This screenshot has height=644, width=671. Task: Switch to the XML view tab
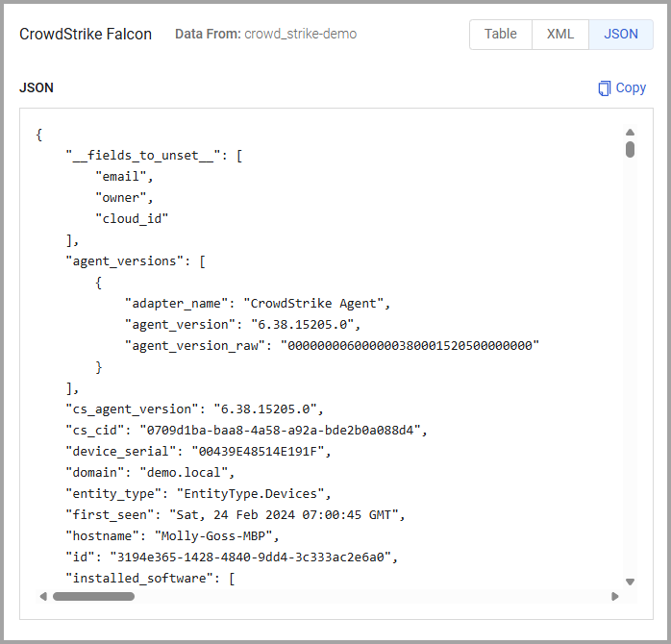pos(560,34)
